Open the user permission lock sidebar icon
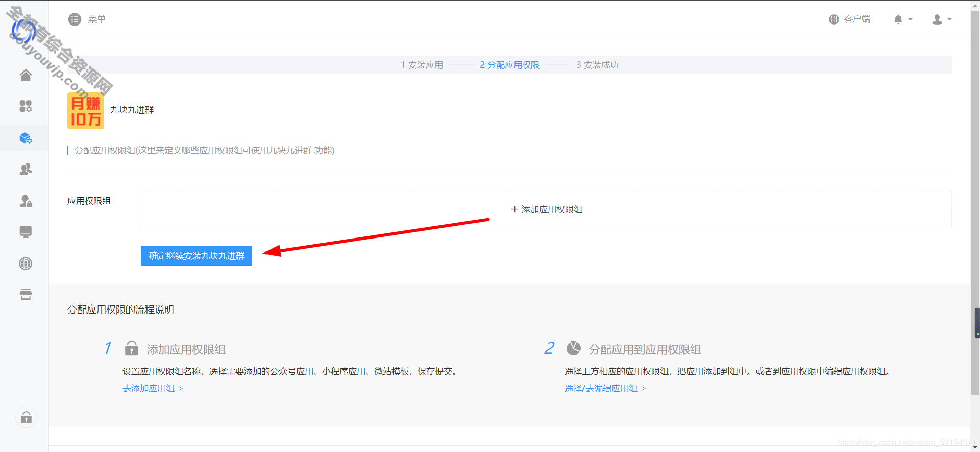The image size is (980, 452). [x=26, y=201]
